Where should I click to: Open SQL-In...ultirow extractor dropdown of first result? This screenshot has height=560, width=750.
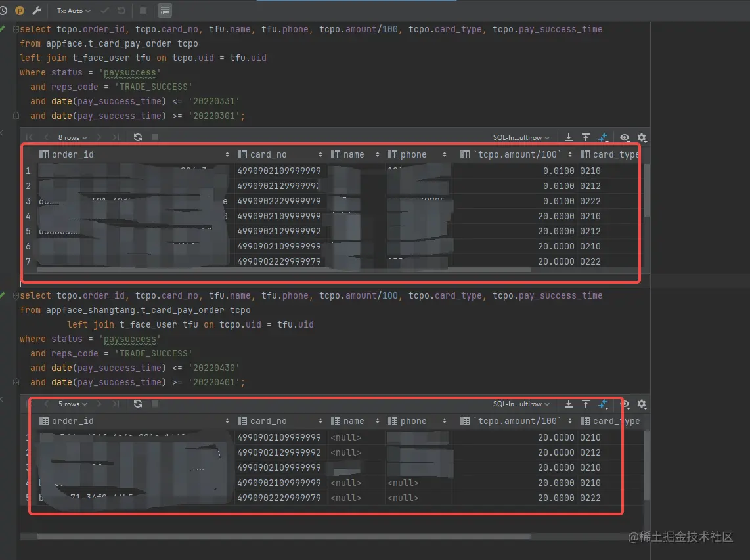(x=521, y=137)
